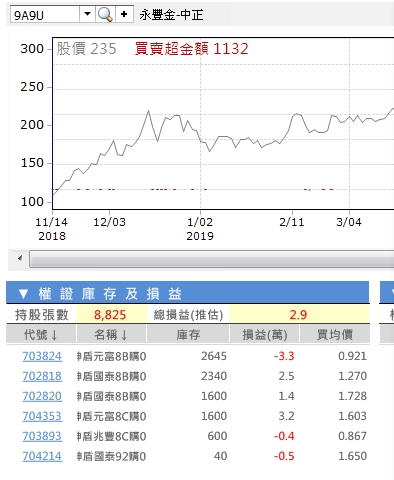Click profit value 3.2
The width and height of the screenshot is (394, 480).
(x=286, y=416)
